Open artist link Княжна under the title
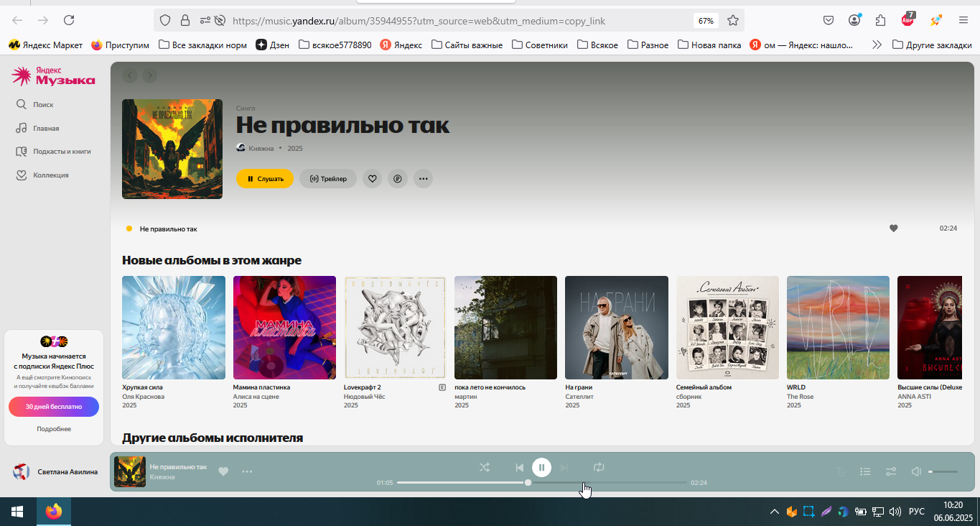The image size is (980, 526). pyautogui.click(x=261, y=148)
